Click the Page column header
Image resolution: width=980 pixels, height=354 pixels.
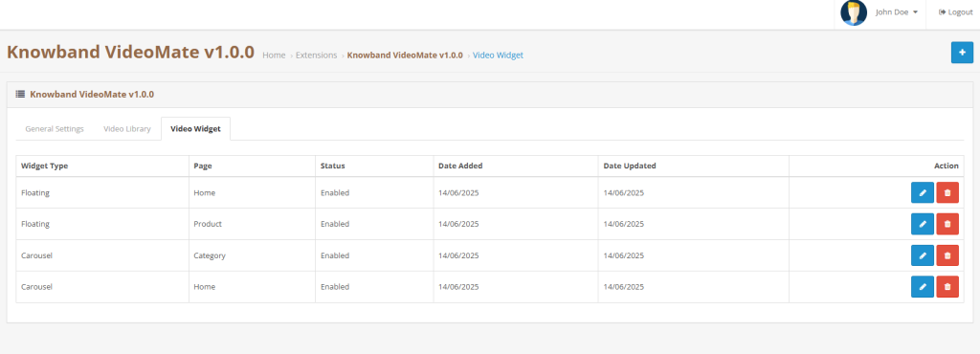(204, 166)
